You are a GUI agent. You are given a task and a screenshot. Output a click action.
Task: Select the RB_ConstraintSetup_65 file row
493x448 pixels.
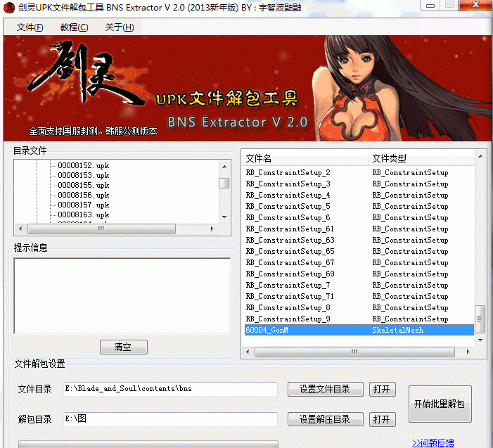tap(359, 252)
